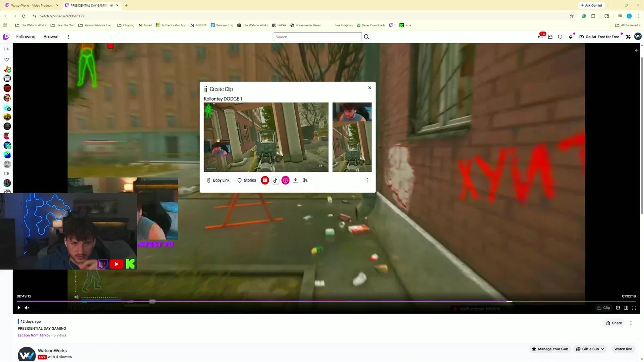Click Go Ad-Free for Free

pos(599,37)
